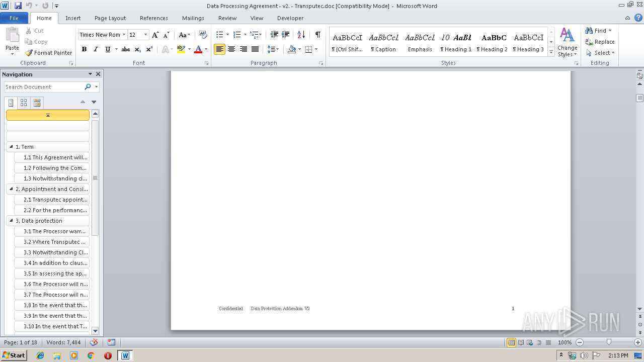The width and height of the screenshot is (644, 362).
Task: Click the zoom out minus button
Action: [x=580, y=342]
